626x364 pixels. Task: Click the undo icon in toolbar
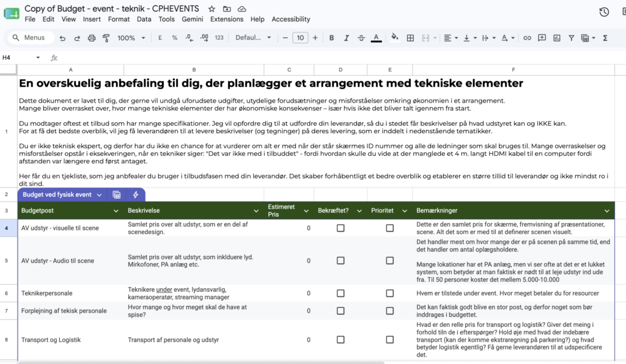[62, 38]
